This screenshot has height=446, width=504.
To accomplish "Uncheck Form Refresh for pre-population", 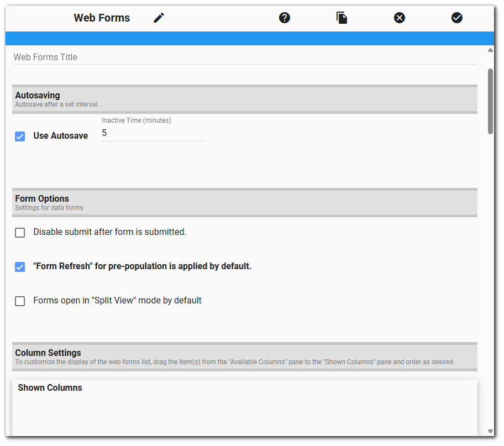I will [20, 266].
